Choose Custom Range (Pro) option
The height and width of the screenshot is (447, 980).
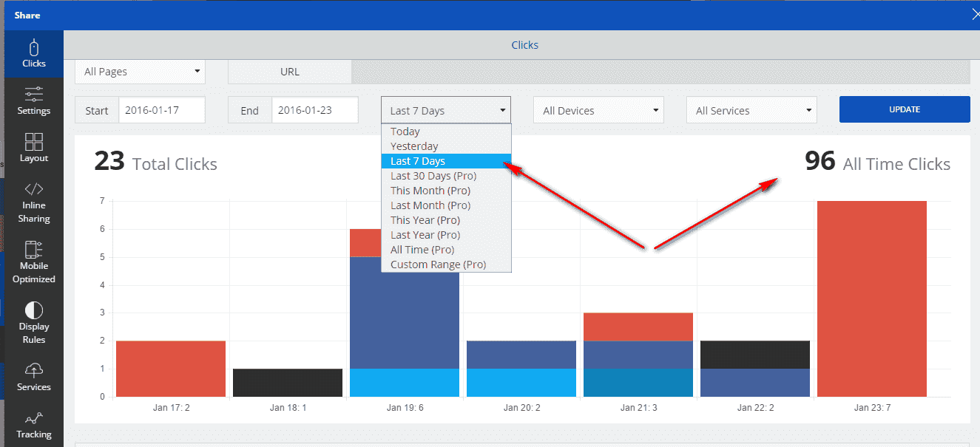(438, 265)
